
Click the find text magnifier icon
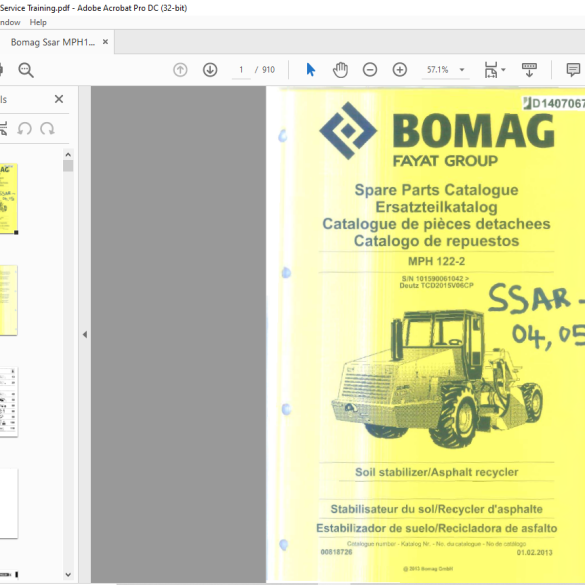point(26,70)
